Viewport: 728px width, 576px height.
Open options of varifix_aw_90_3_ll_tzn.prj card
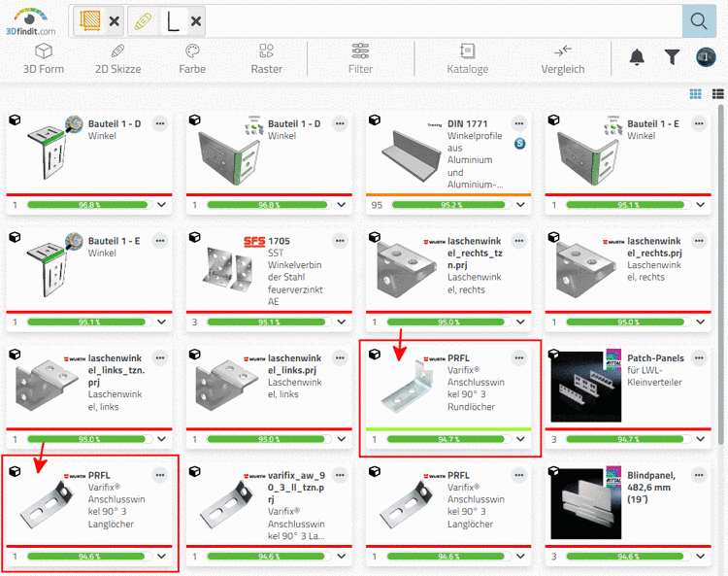tap(340, 475)
